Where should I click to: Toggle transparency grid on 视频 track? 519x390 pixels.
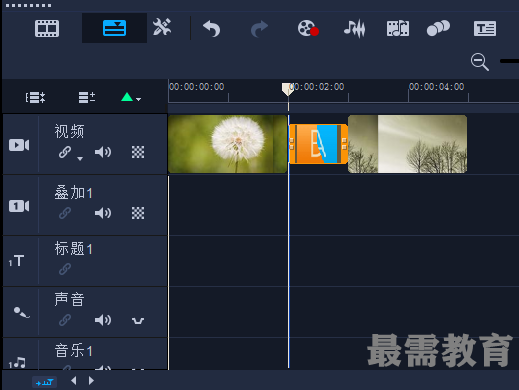138,152
